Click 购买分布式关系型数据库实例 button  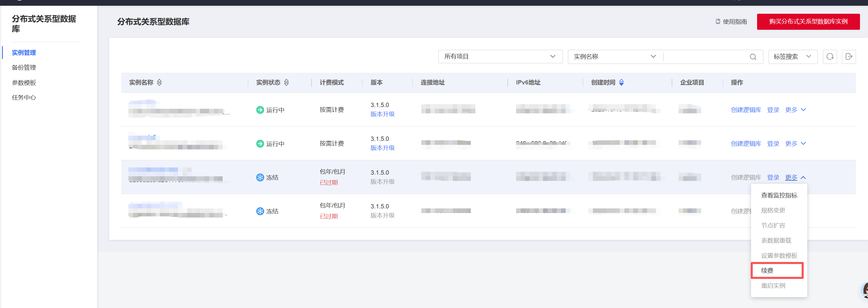(x=808, y=21)
